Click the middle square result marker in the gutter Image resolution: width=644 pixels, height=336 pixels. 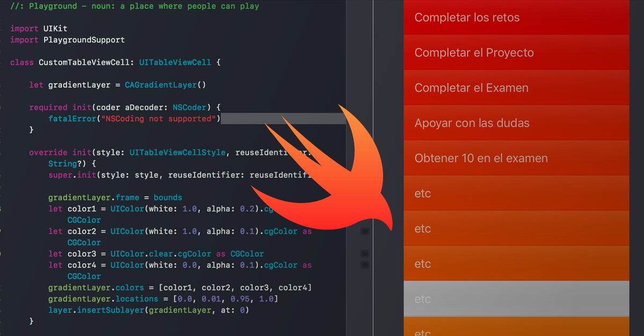[365, 253]
